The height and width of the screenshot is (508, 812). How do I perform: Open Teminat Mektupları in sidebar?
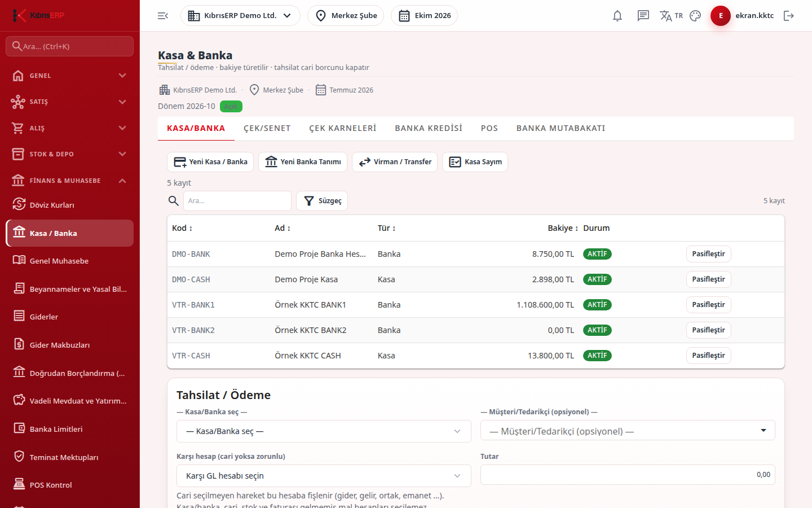(x=70, y=457)
